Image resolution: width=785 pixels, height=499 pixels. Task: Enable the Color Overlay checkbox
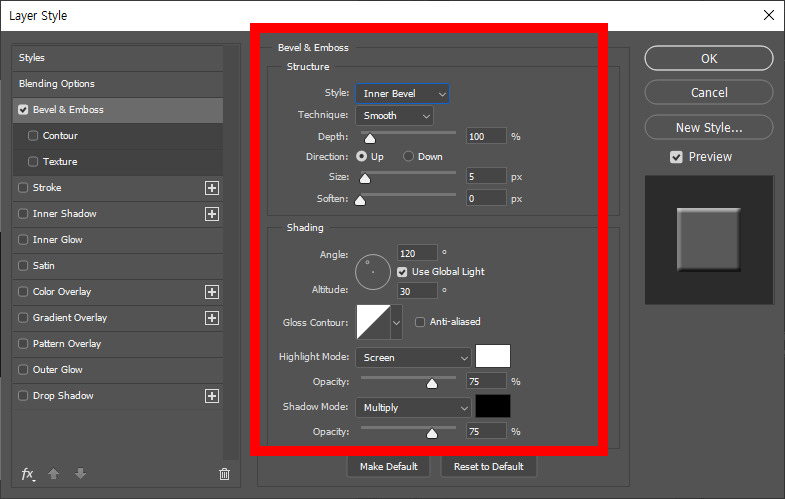(23, 292)
